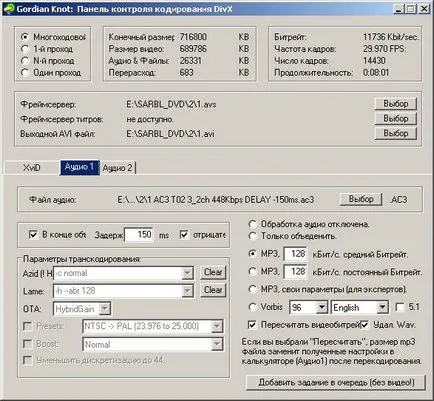Image resolution: width=434 pixels, height=401 pixels.
Task: Click the средний Битрейт 128 input field
Action: pos(295,254)
